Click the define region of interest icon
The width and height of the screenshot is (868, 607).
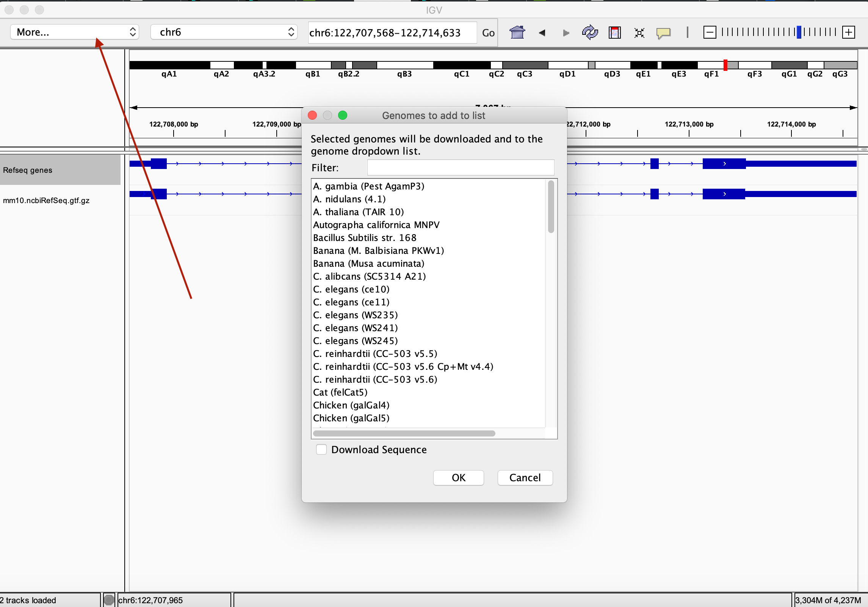614,33
